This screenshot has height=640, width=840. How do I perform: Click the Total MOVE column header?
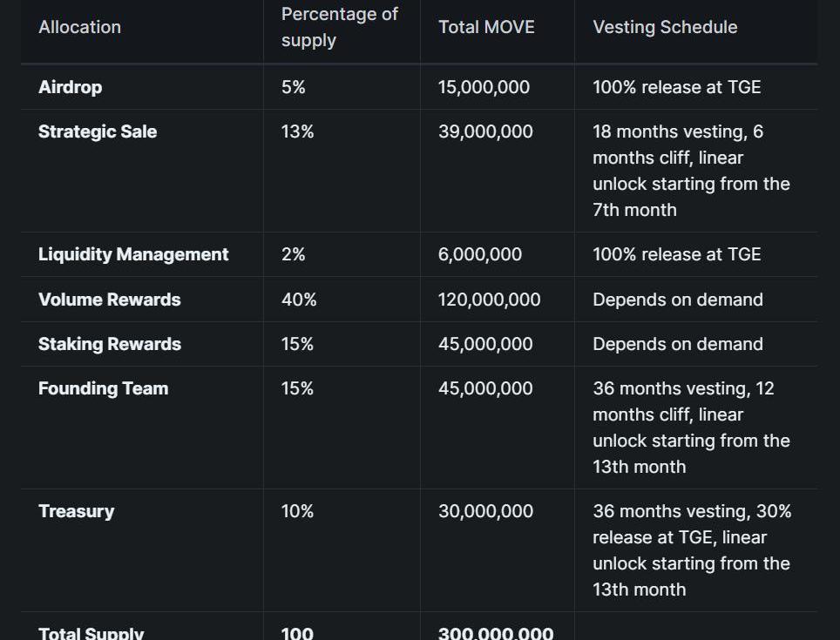pos(486,27)
